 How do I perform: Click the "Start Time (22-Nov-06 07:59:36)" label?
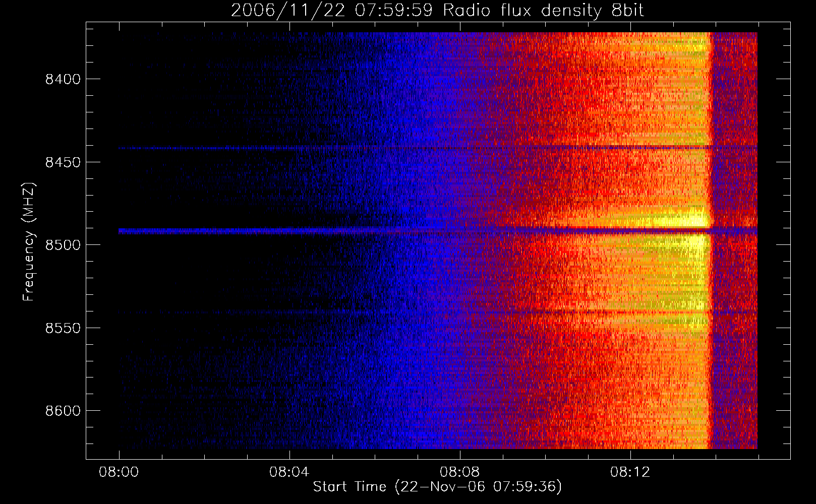tap(437, 487)
